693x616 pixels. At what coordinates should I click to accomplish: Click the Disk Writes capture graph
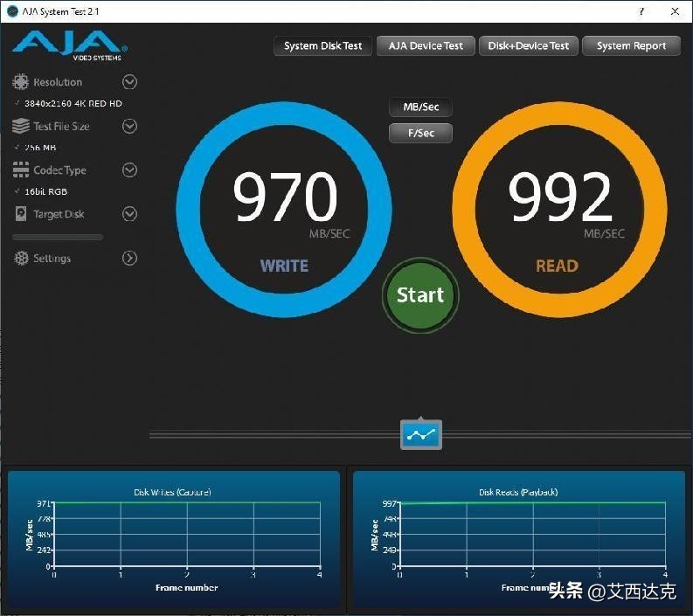186,534
